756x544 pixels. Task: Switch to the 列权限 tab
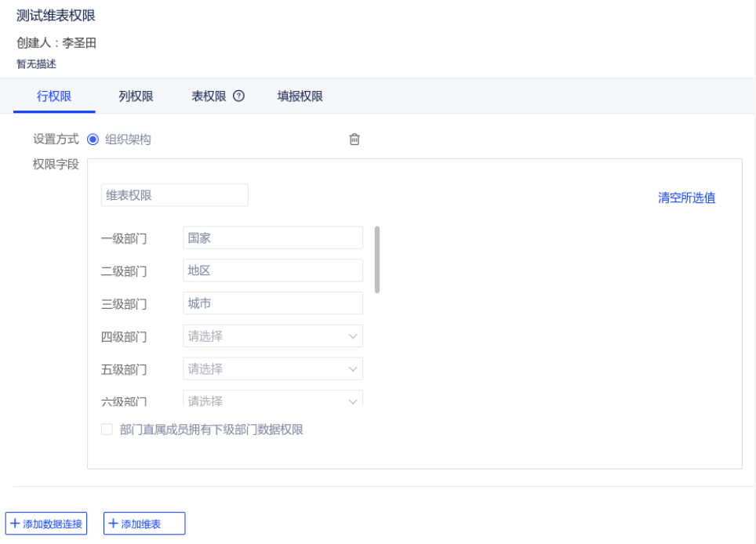click(x=136, y=96)
